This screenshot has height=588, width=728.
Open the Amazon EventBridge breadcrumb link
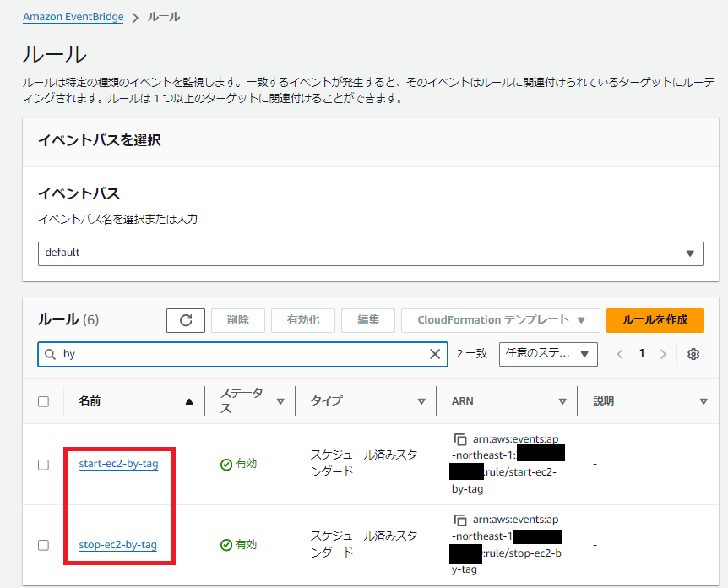tap(73, 15)
